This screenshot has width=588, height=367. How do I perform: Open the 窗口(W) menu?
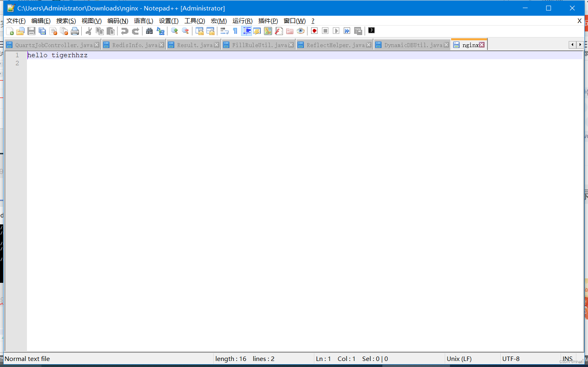(x=295, y=21)
